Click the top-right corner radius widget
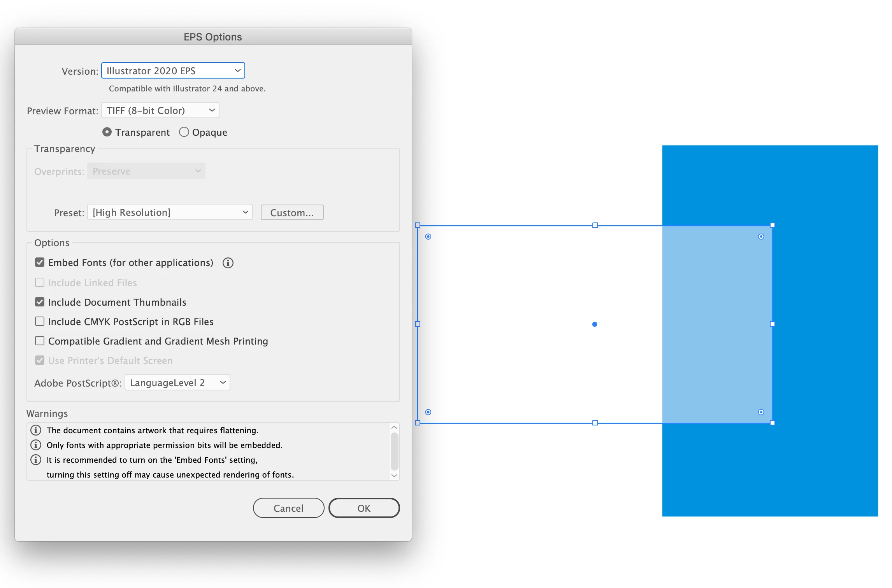Image resolution: width=892 pixels, height=588 pixels. point(761,236)
